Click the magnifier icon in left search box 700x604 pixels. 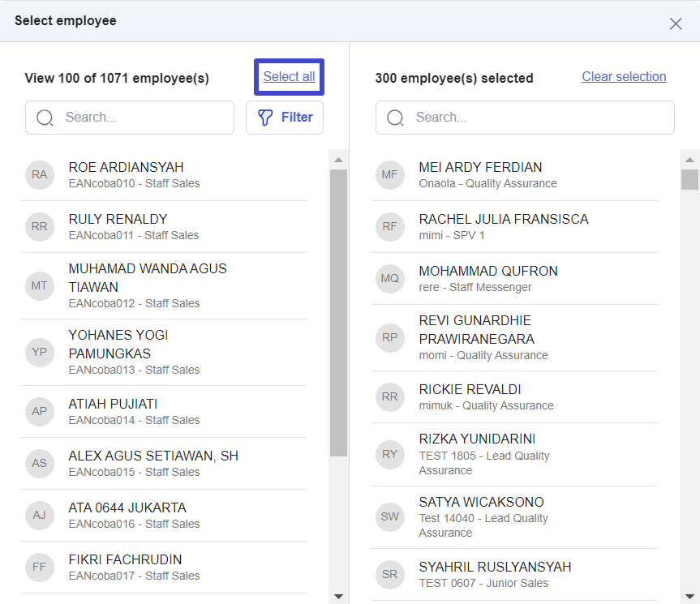(x=45, y=118)
